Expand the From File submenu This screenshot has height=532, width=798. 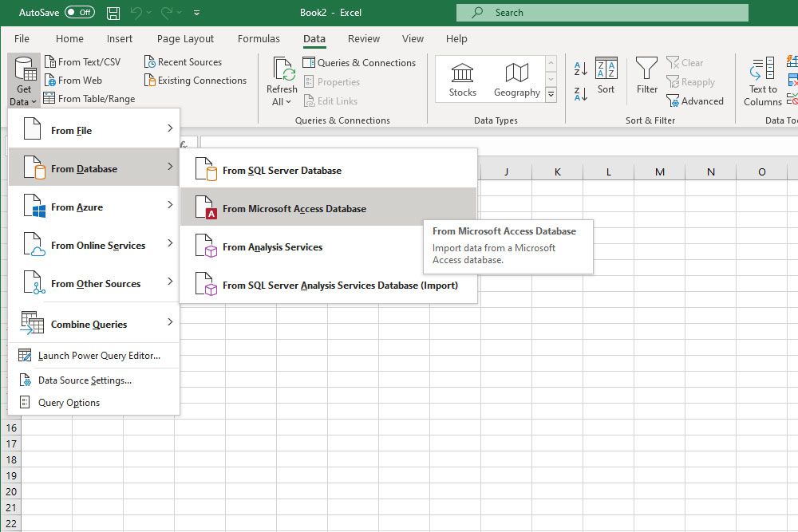coord(94,130)
